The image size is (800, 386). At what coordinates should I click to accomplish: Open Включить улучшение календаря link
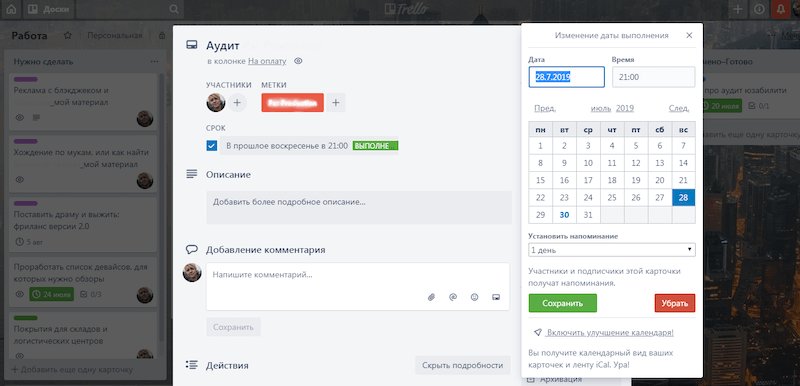[609, 332]
